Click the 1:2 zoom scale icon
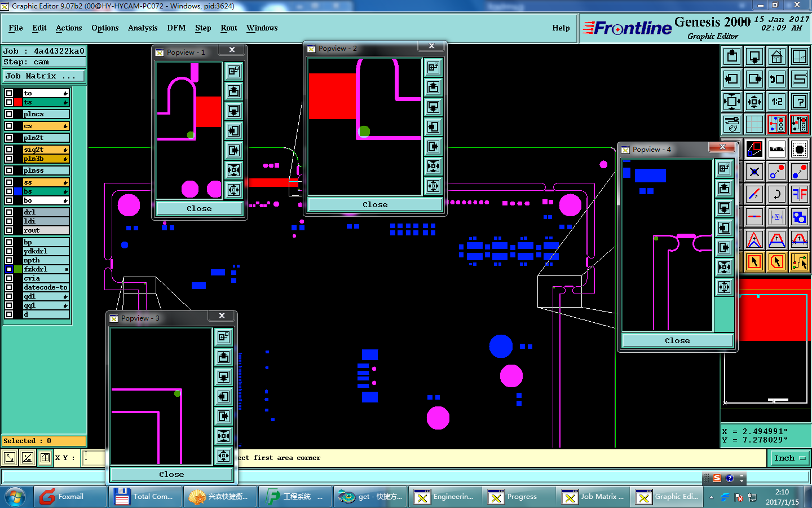The width and height of the screenshot is (812, 508). coord(777,102)
